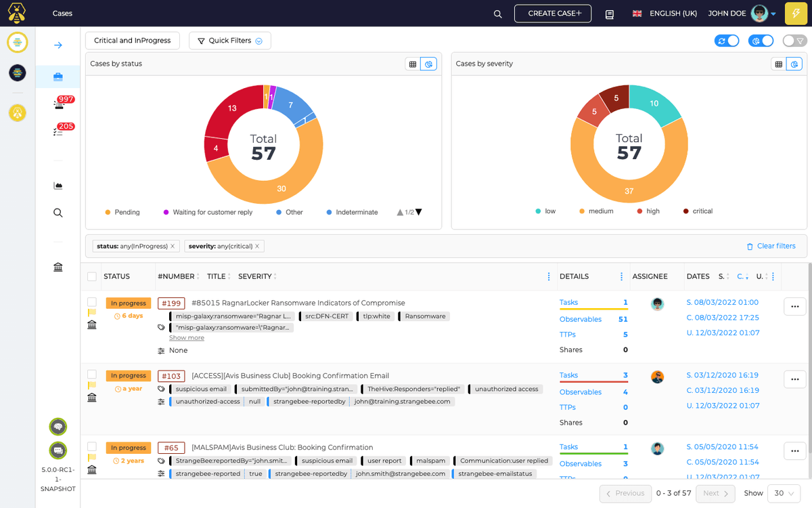Sort by created date C. column
Viewport: 812px width, 508px height.
click(742, 276)
